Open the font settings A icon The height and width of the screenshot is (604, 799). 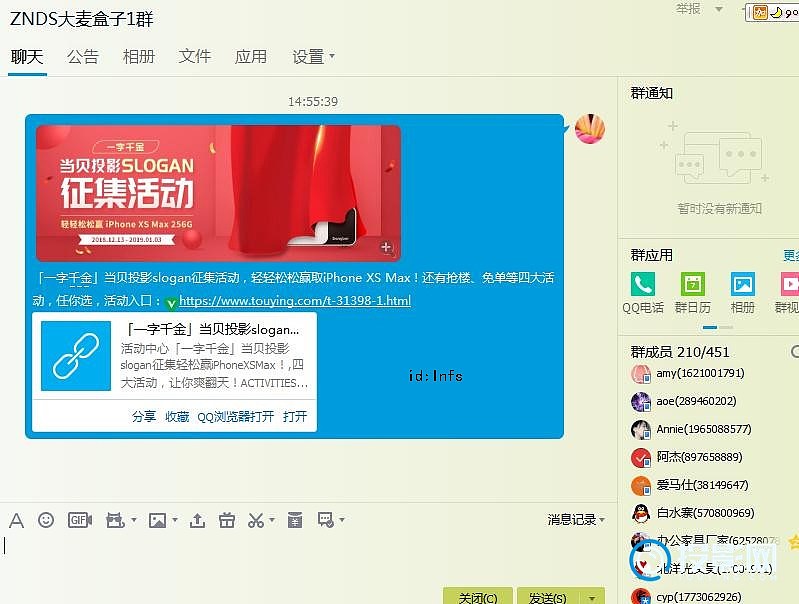point(16,521)
